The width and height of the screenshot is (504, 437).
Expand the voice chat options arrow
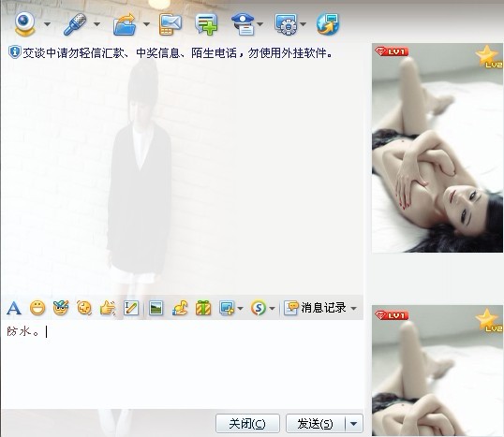click(x=96, y=24)
